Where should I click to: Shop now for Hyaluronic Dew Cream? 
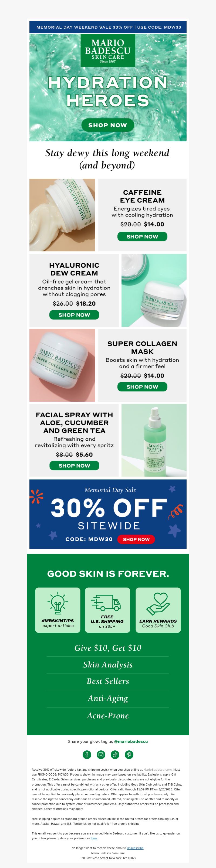pyautogui.click(x=74, y=315)
